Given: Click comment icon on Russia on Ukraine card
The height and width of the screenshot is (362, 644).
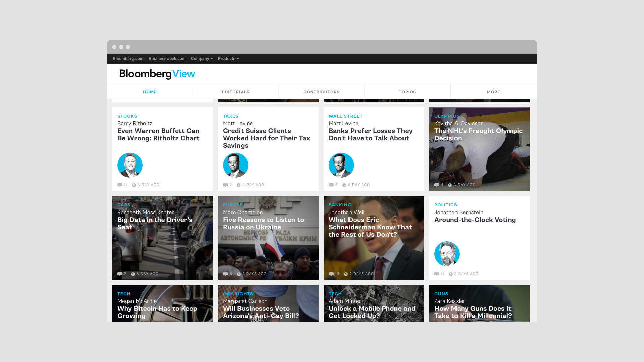Looking at the screenshot, I should [225, 274].
